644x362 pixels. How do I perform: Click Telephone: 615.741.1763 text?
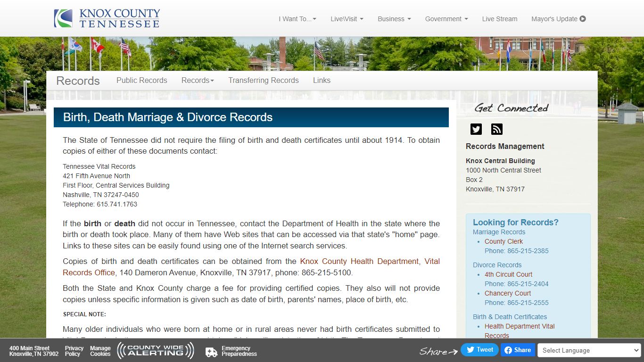(100, 204)
